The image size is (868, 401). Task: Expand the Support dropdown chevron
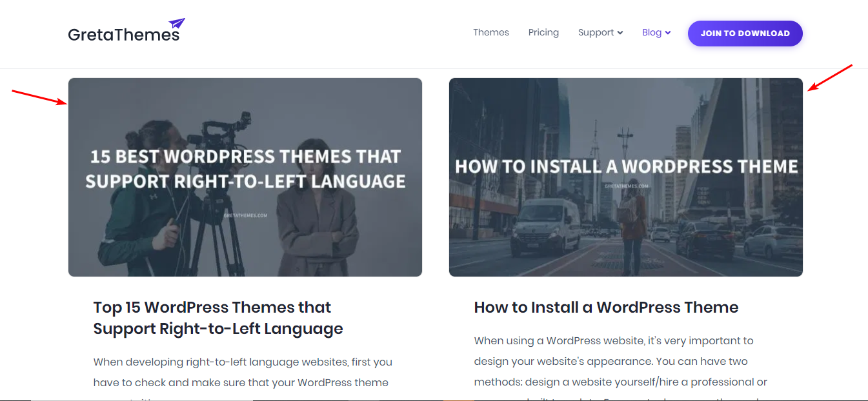coord(620,33)
